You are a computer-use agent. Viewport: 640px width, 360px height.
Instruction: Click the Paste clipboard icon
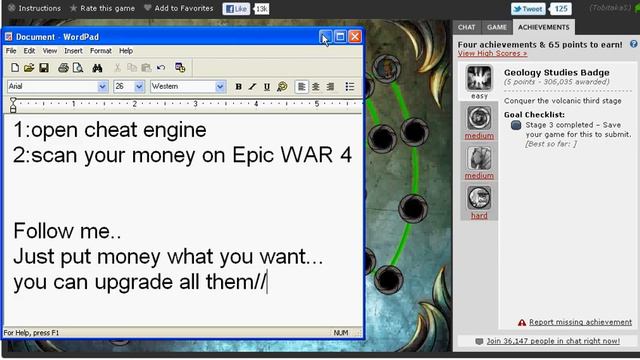(146, 68)
